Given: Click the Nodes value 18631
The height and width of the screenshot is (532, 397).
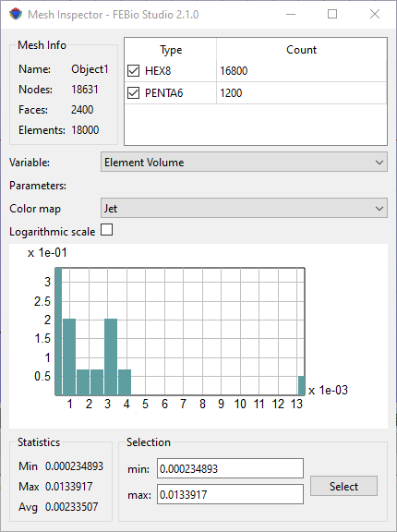Looking at the screenshot, I should [85, 90].
